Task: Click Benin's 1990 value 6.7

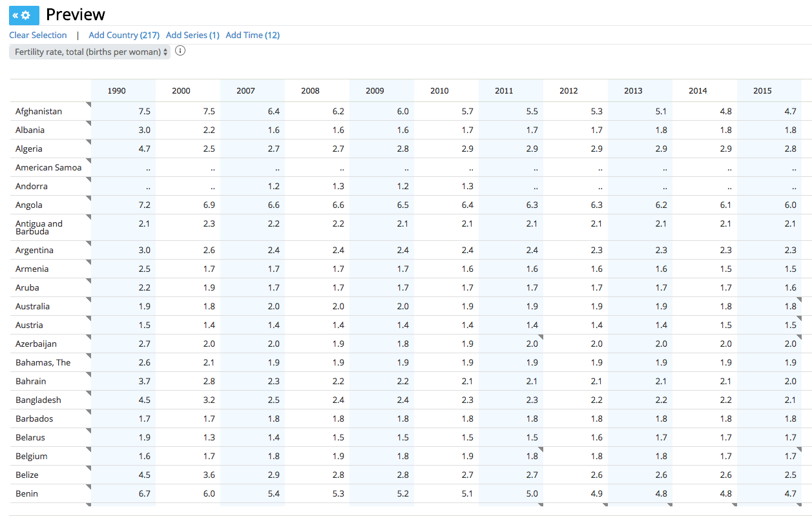Action: pos(145,493)
